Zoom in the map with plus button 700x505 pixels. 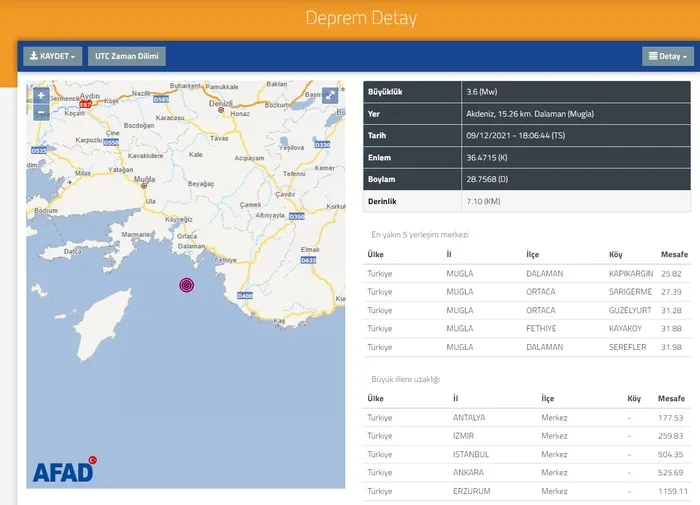click(x=41, y=96)
